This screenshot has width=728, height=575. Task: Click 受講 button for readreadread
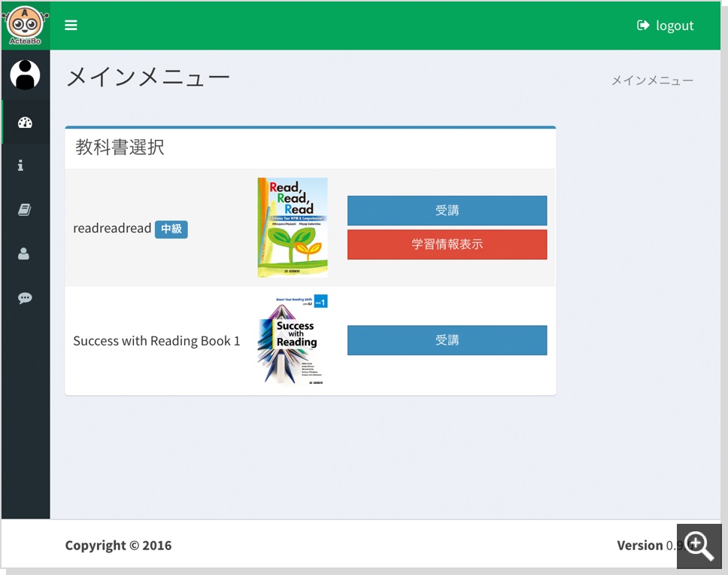(x=447, y=211)
